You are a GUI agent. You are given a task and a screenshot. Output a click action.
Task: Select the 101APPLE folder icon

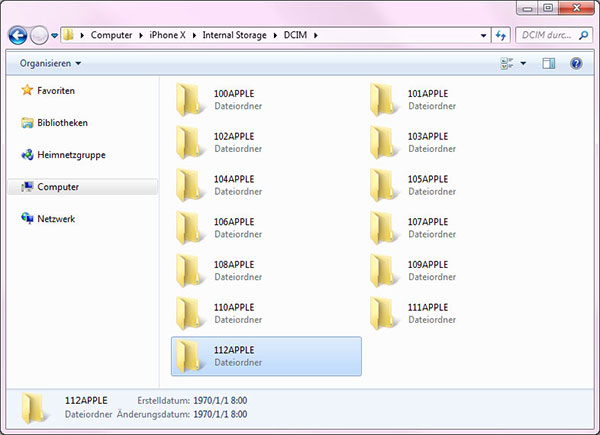click(383, 99)
